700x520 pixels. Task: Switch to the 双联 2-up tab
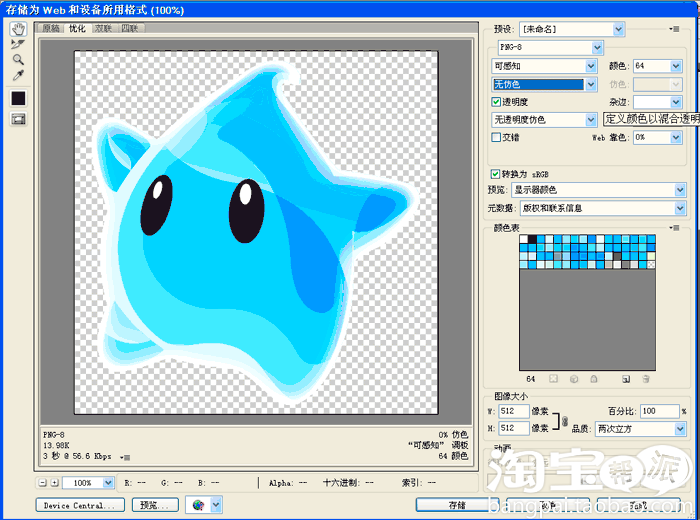pos(104,28)
